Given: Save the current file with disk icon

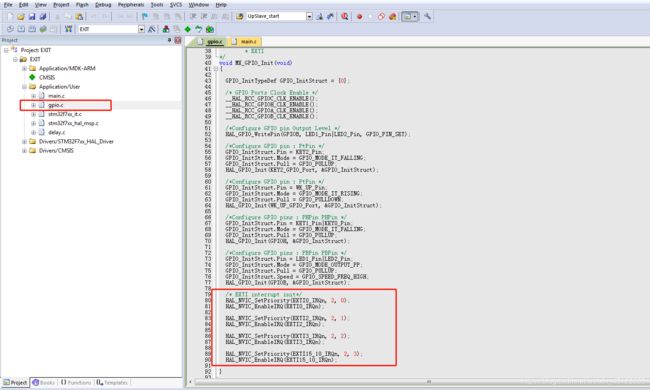Looking at the screenshot, I should (32, 17).
